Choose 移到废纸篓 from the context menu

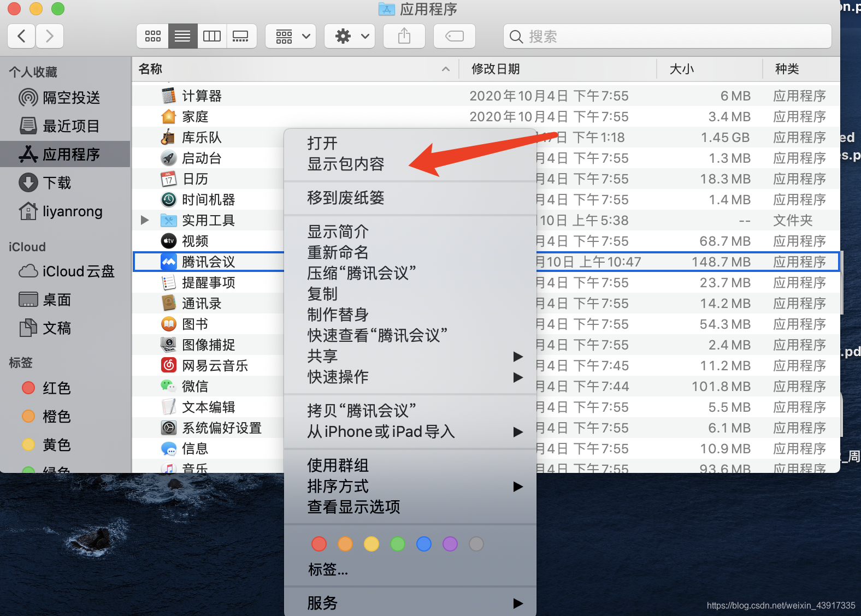pyautogui.click(x=410, y=198)
